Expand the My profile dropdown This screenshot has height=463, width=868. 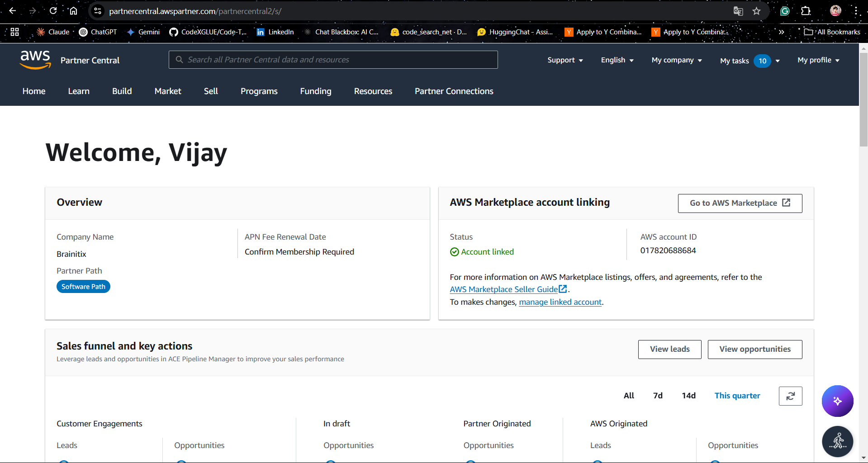pyautogui.click(x=818, y=60)
